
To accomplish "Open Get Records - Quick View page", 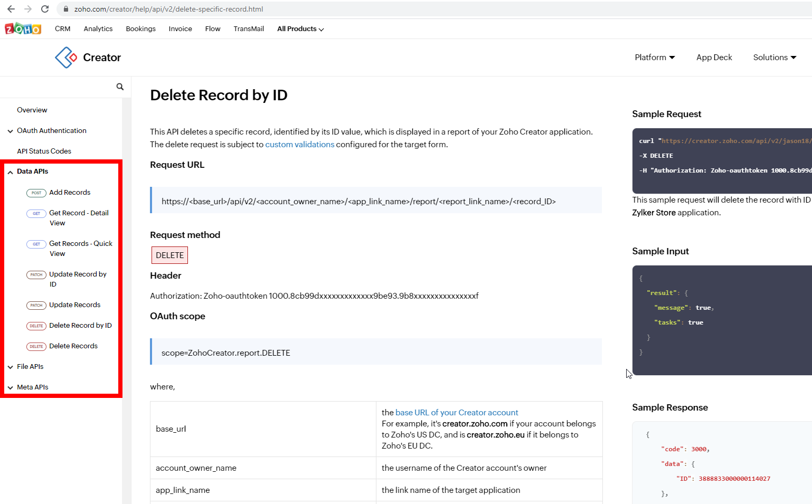I will pyautogui.click(x=81, y=249).
